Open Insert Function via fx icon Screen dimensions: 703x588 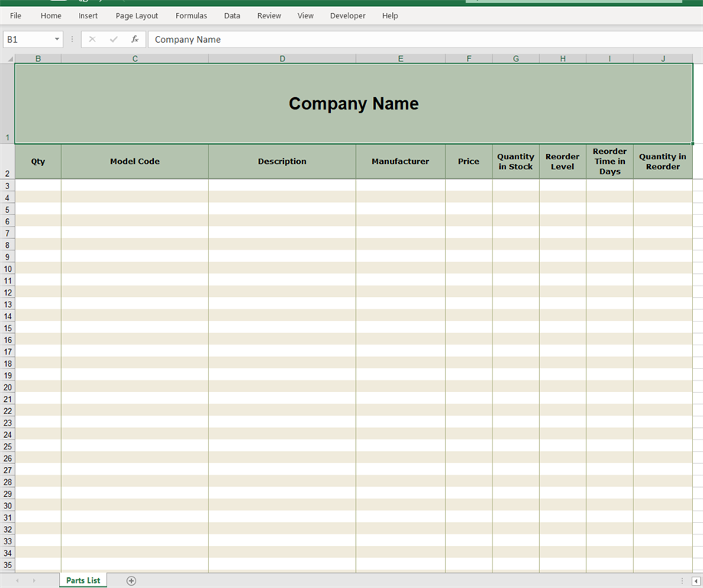pos(135,40)
